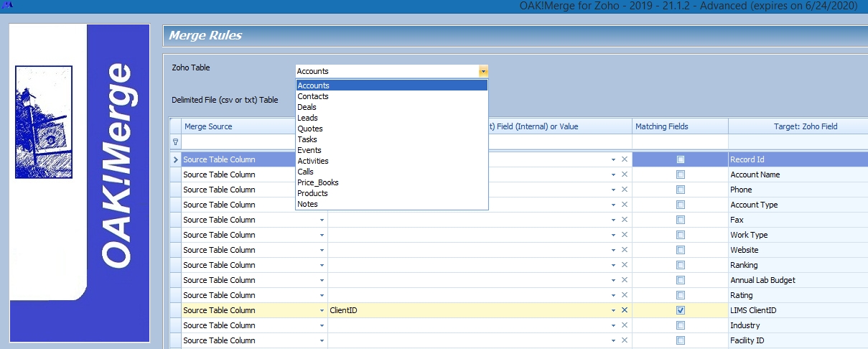
Task: Clear the field value in the Website row
Action: tap(624, 250)
